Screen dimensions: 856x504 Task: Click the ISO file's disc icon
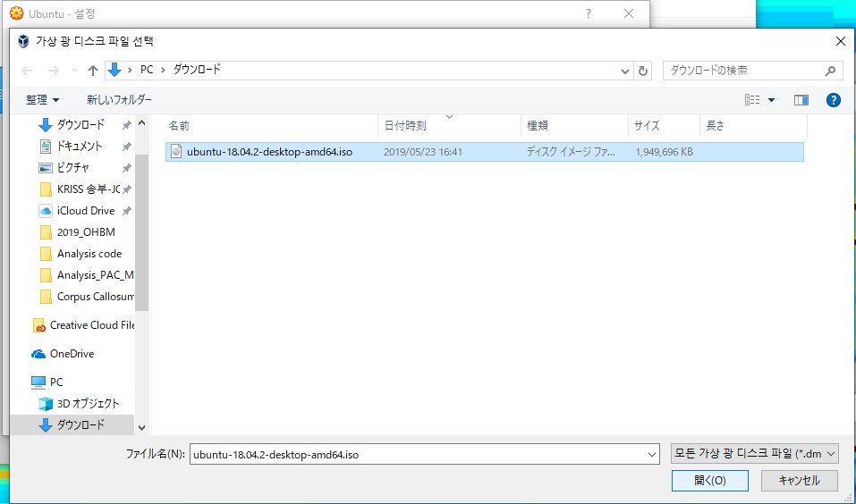click(x=176, y=152)
